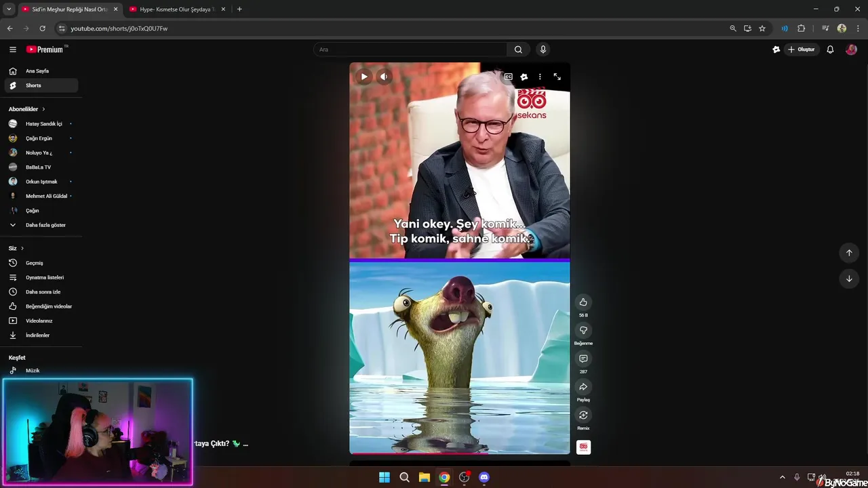Select Shorts in the sidebar
Image resolution: width=868 pixels, height=488 pixels.
tap(41, 85)
